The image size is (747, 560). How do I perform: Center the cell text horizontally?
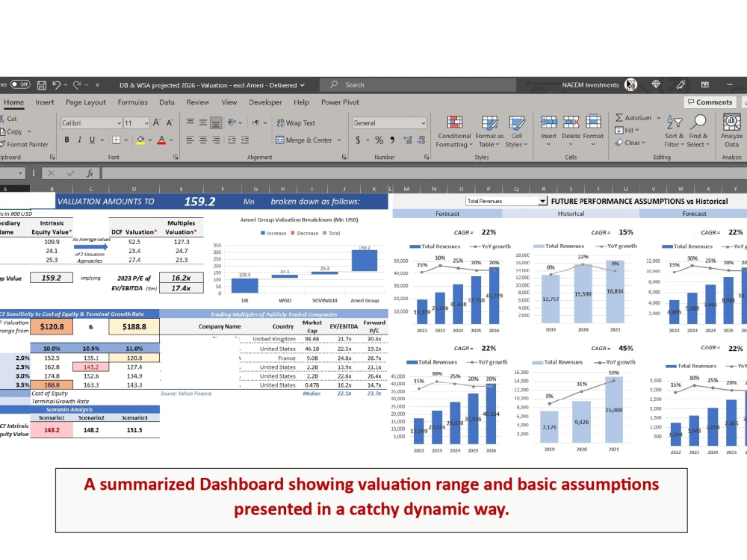coord(203,140)
